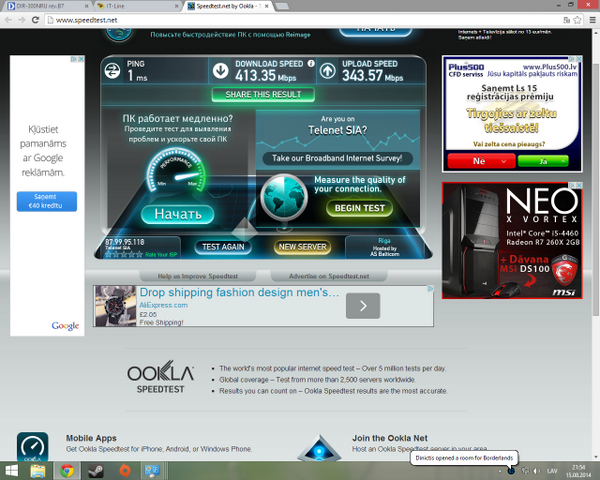Screen dimensions: 600x480
Task: Click the translate page icon in address bar
Action: coord(567,20)
